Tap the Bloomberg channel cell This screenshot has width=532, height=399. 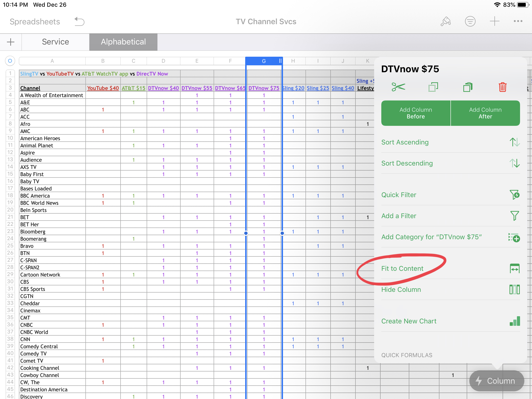52,232
